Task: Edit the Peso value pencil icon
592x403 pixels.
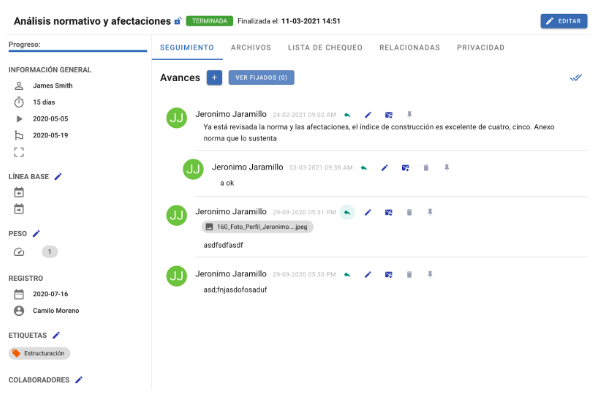Action: 36,233
